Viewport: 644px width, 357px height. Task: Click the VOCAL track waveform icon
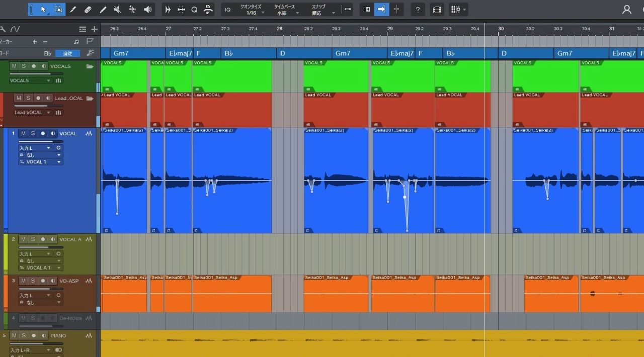click(89, 133)
